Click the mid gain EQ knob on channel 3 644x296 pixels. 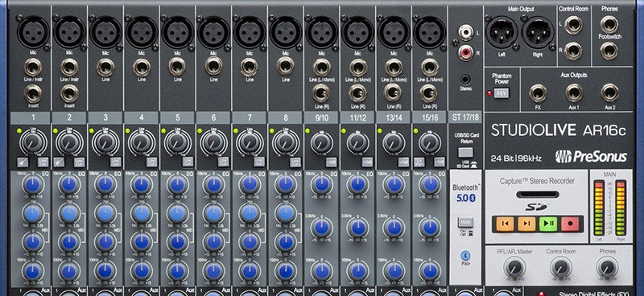click(105, 242)
